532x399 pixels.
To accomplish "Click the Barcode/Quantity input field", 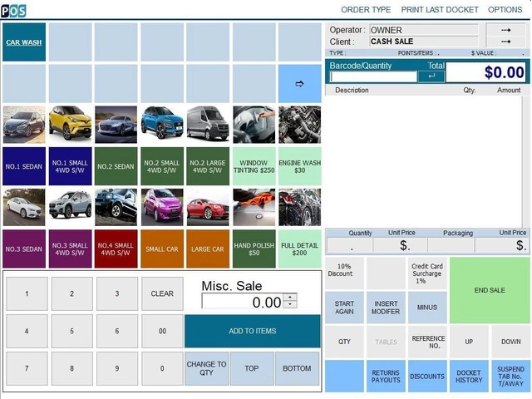I will coord(373,76).
